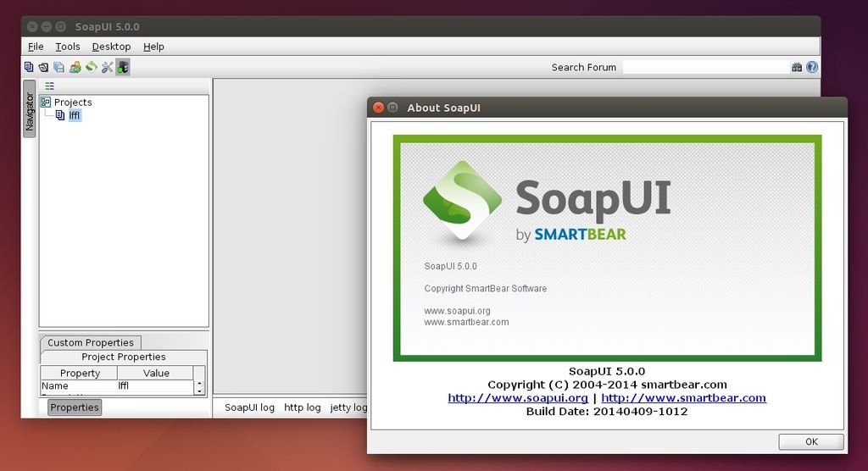Open the Desktop menu
Screen dimensions: 868x471
click(x=111, y=47)
